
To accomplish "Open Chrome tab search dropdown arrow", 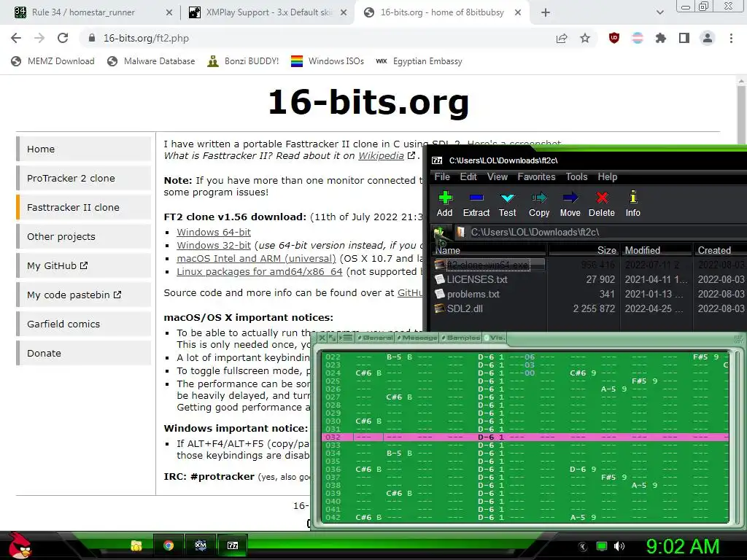I will point(659,12).
